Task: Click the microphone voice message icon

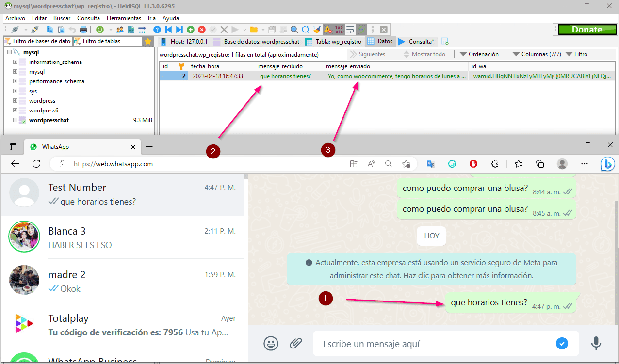Action: pos(596,344)
